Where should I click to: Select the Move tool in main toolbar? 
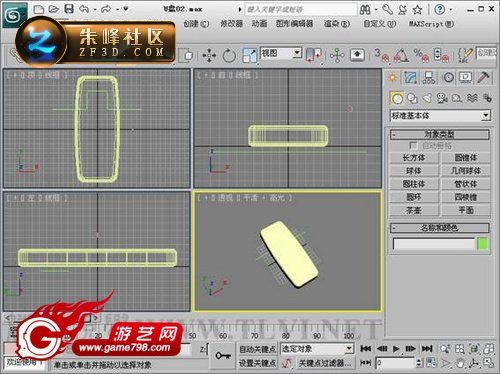(209, 55)
